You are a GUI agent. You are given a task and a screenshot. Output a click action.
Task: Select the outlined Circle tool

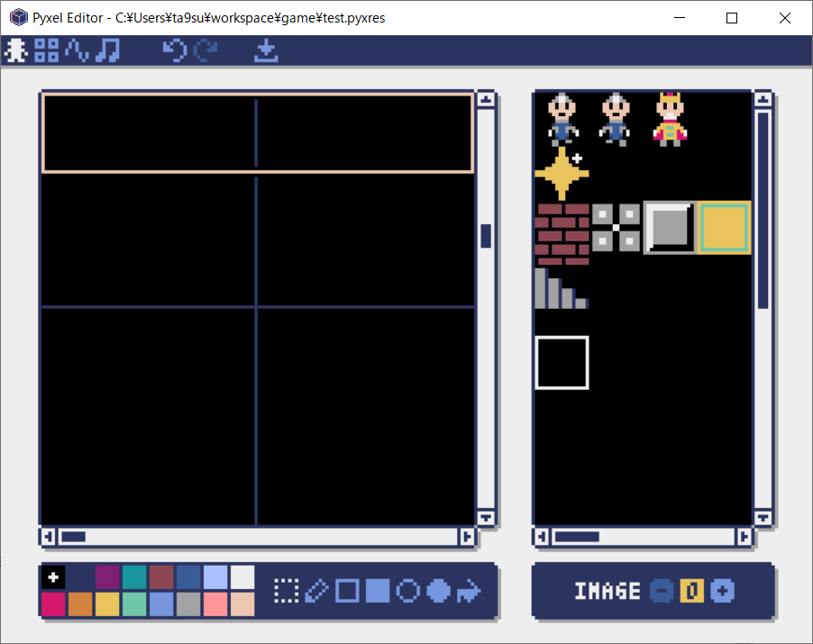point(408,591)
